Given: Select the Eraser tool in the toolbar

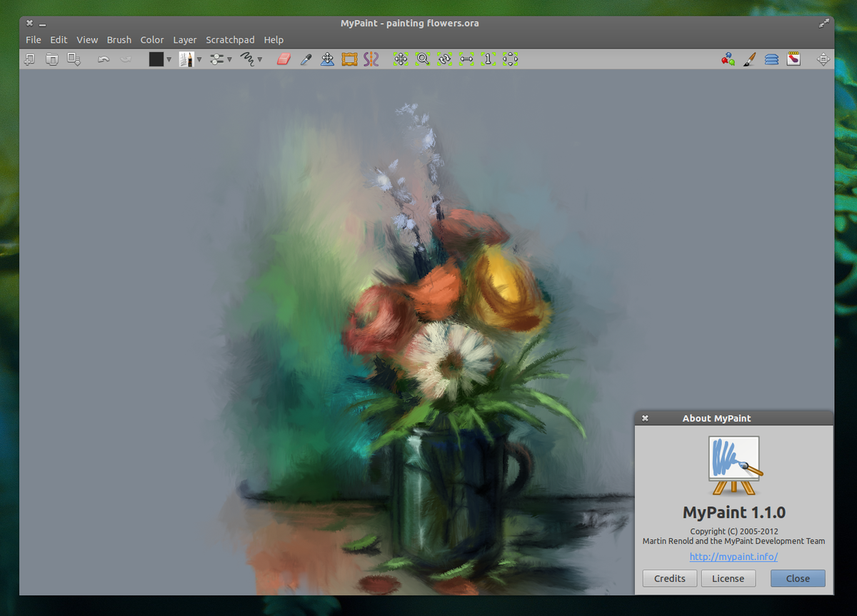Looking at the screenshot, I should tap(284, 59).
